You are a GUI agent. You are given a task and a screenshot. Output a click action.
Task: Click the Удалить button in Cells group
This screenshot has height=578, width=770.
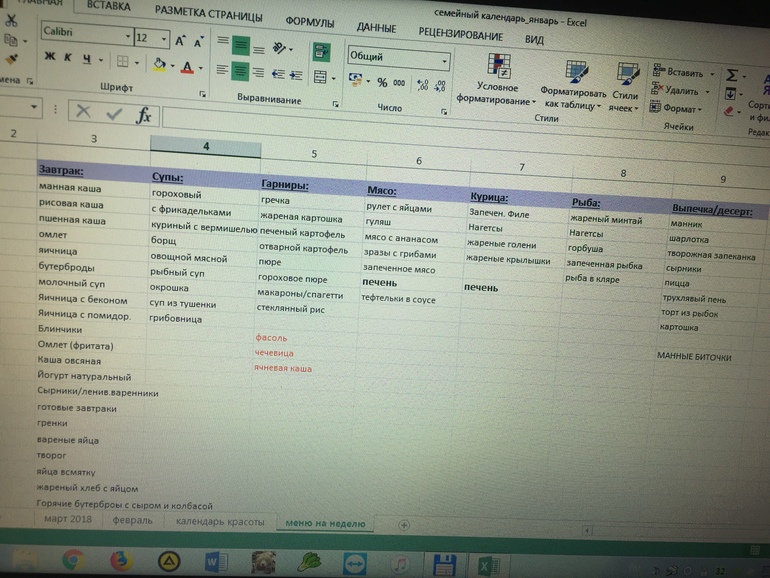click(681, 91)
